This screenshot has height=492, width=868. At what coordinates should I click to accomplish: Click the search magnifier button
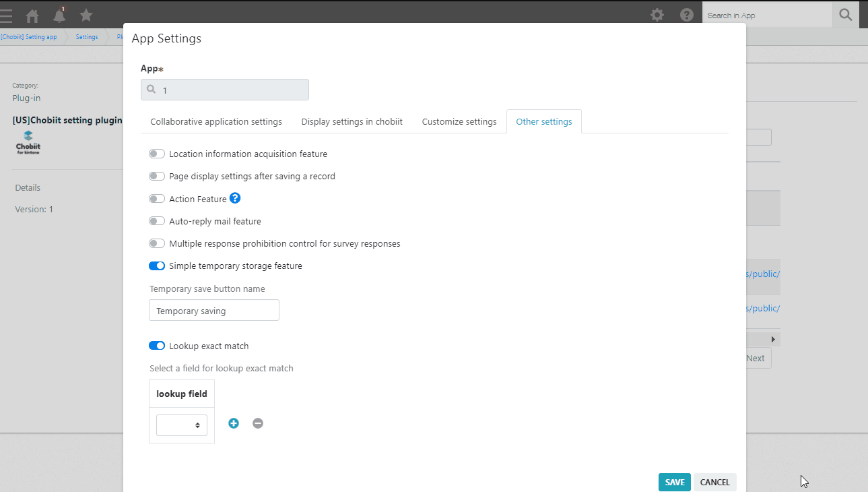point(846,15)
